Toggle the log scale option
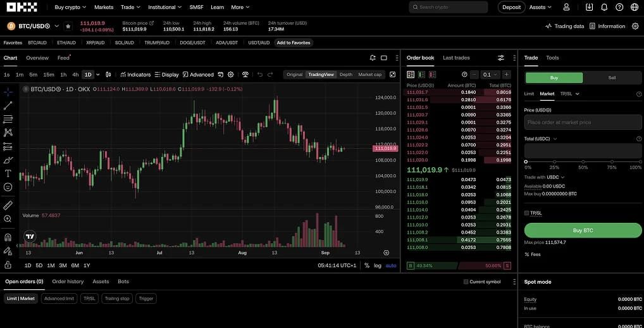Viewport: 644px width, 328px height. pyautogui.click(x=378, y=265)
